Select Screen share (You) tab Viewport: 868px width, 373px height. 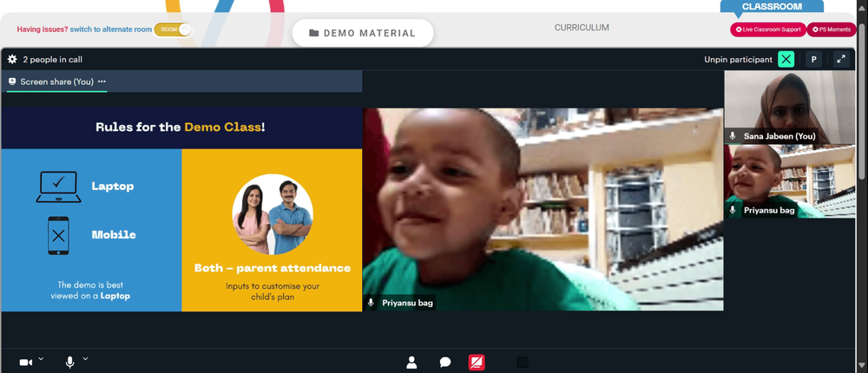click(57, 82)
